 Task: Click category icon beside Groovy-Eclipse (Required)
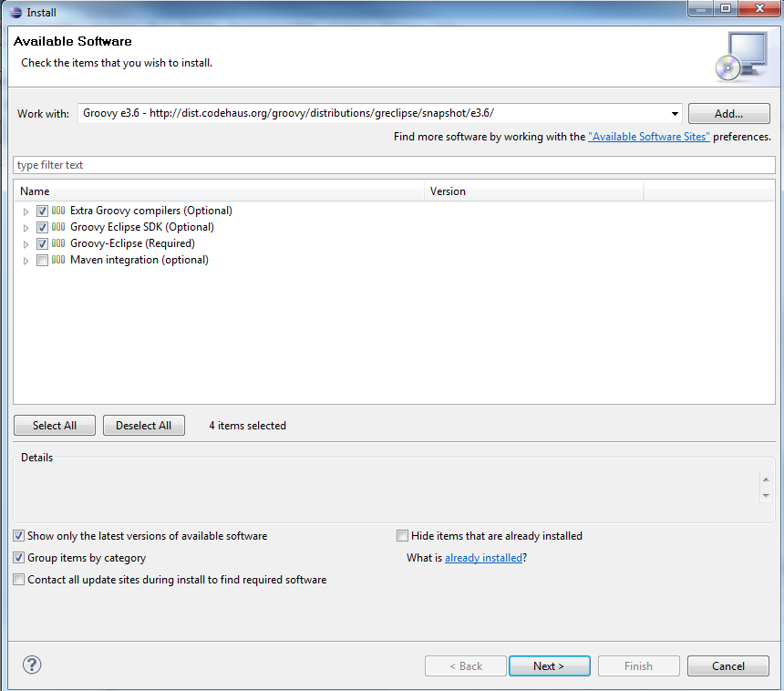pyautogui.click(x=58, y=243)
